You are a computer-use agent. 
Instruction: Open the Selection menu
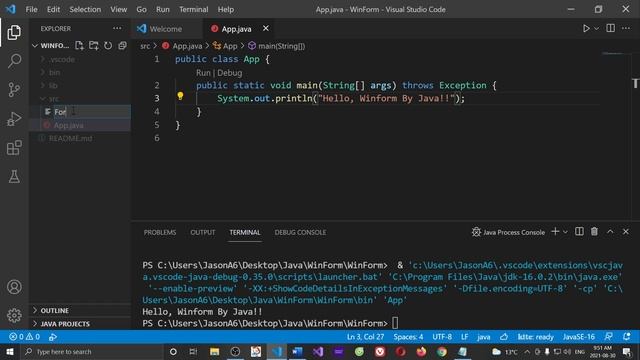(x=85, y=9)
